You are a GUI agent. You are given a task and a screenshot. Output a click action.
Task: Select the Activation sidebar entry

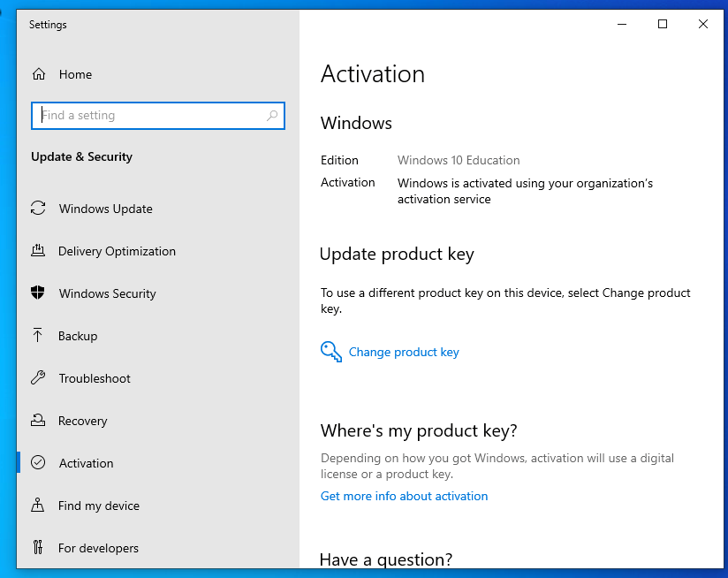[x=158, y=463]
